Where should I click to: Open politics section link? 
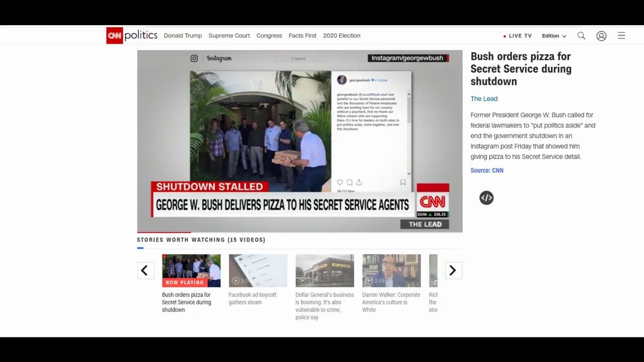click(x=141, y=35)
